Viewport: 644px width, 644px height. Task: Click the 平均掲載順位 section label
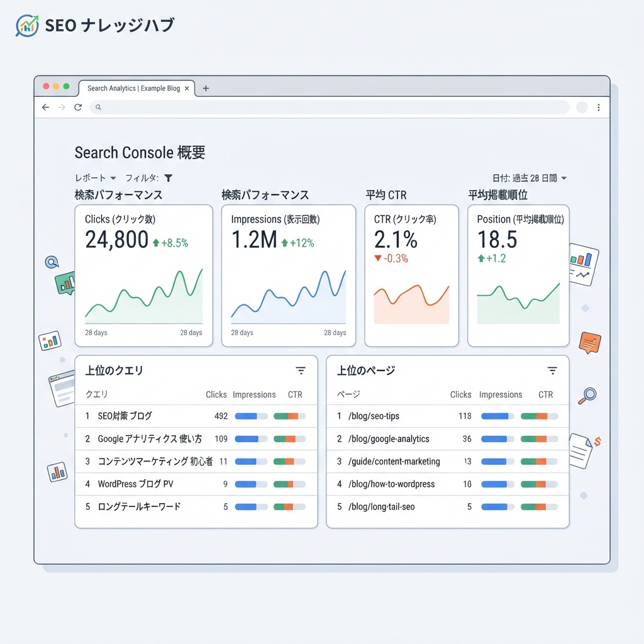(498, 195)
